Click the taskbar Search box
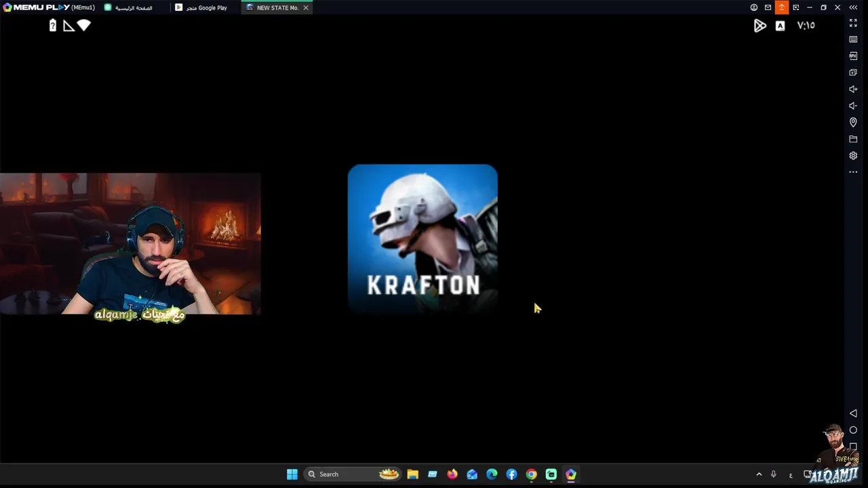The height and width of the screenshot is (488, 868). pyautogui.click(x=352, y=474)
